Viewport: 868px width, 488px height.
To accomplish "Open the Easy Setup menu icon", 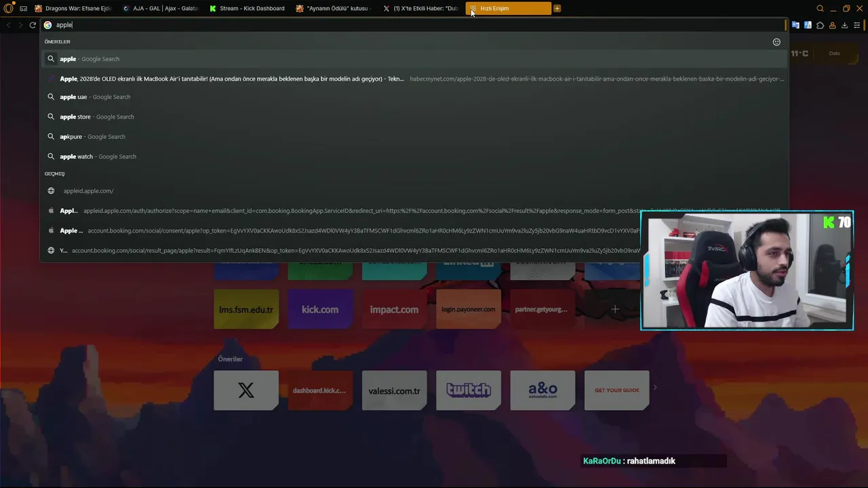I will (x=857, y=25).
